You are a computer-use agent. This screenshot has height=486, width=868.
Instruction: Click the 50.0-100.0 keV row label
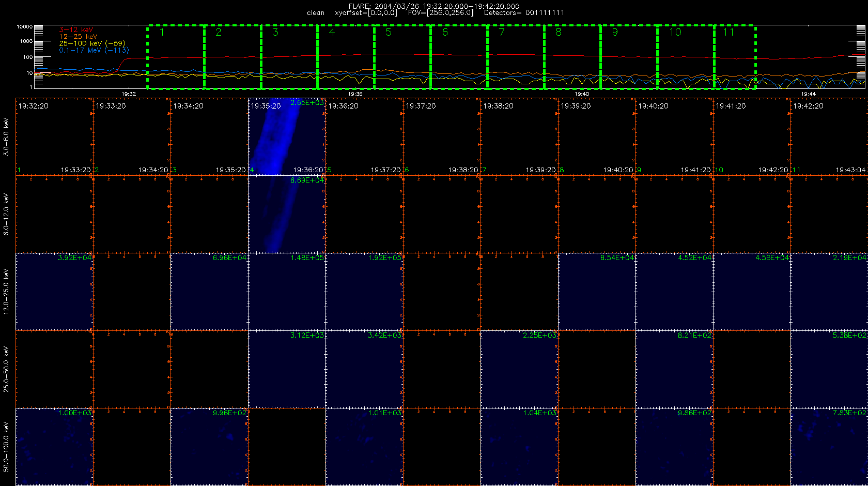[x=6, y=447]
